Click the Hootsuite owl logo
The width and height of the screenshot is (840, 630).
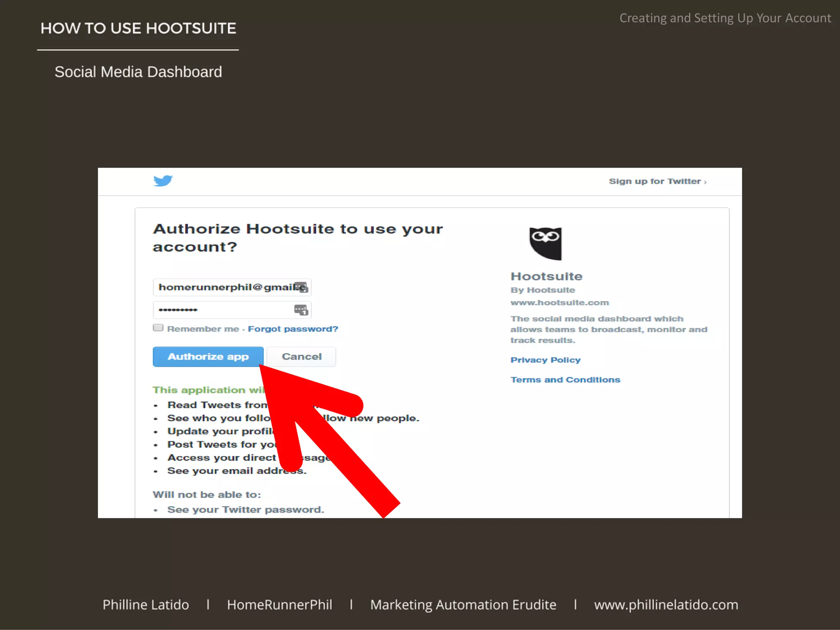[x=545, y=244]
